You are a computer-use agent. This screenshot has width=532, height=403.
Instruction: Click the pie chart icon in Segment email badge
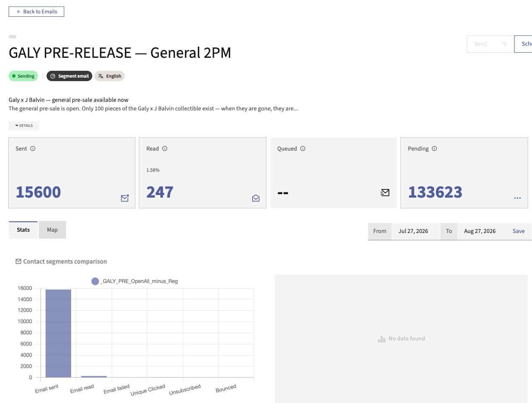coord(53,76)
